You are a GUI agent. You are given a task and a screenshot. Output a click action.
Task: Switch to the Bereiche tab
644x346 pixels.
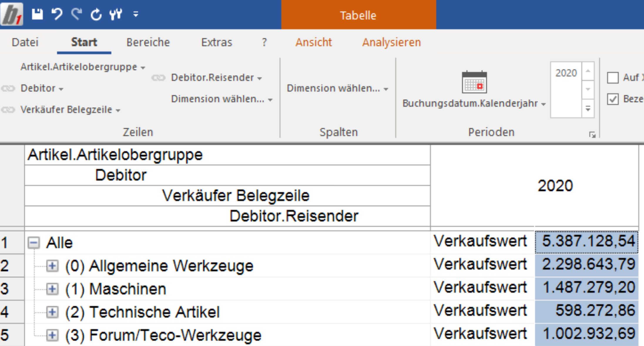[148, 42]
